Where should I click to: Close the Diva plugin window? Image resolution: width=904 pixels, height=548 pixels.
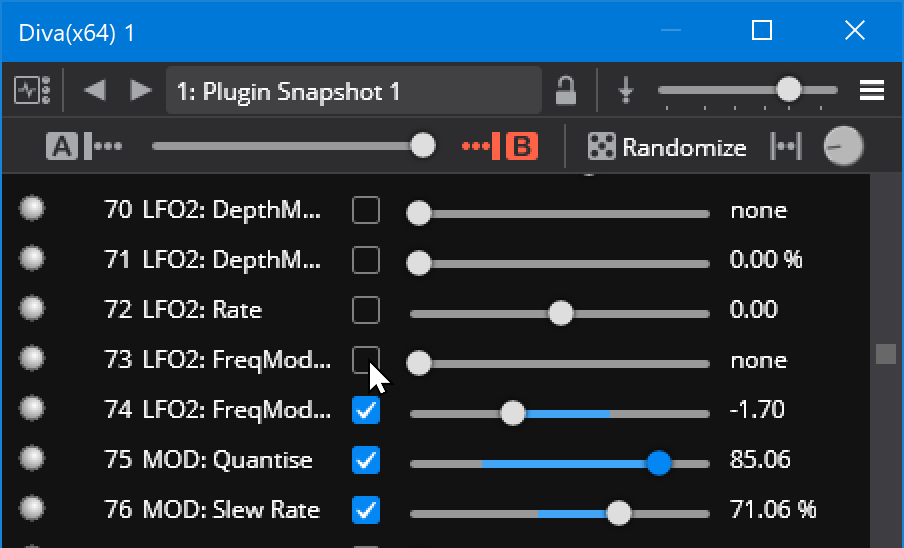click(854, 31)
